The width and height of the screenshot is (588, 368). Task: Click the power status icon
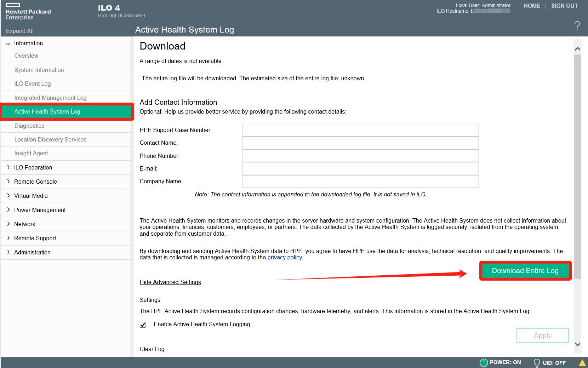tap(484, 362)
